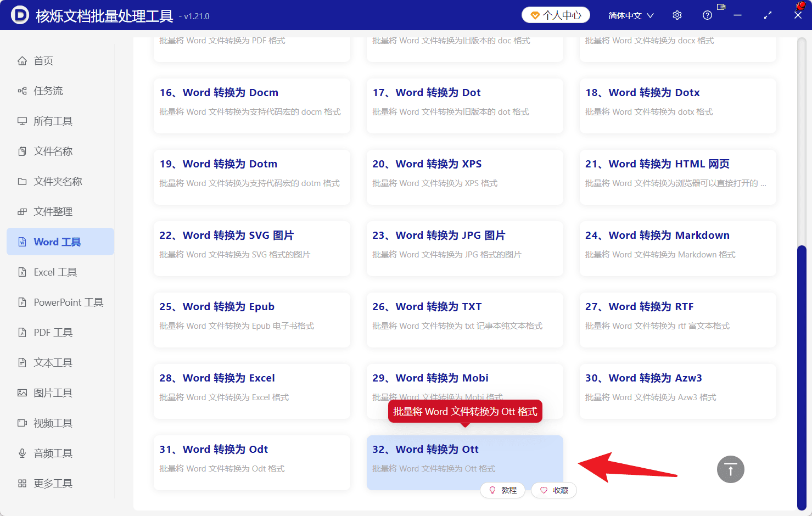812x516 pixels.
Task: Click the heart icon on 收藏 button
Action: (544, 490)
